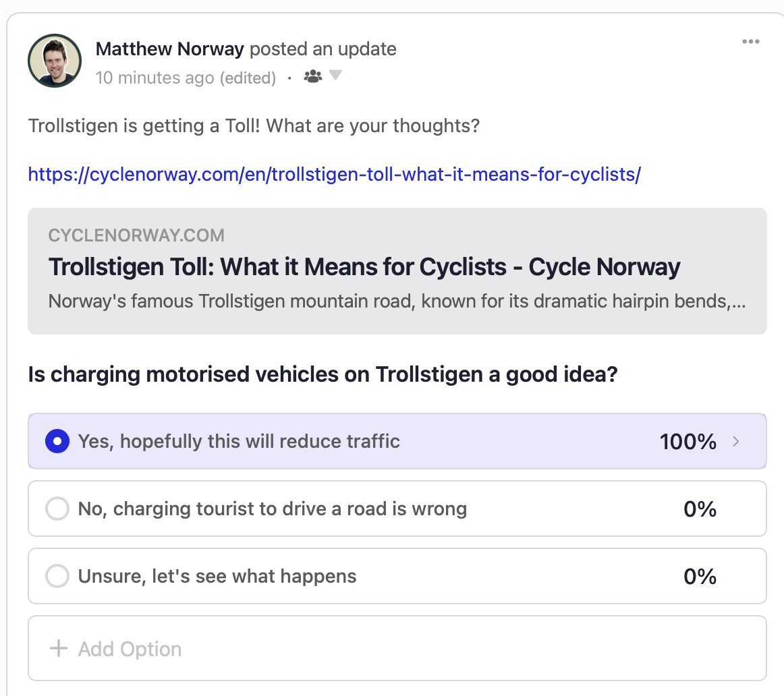Select 'Unsure, let's see what happens' radio
This screenshot has height=696, width=784.
[57, 576]
